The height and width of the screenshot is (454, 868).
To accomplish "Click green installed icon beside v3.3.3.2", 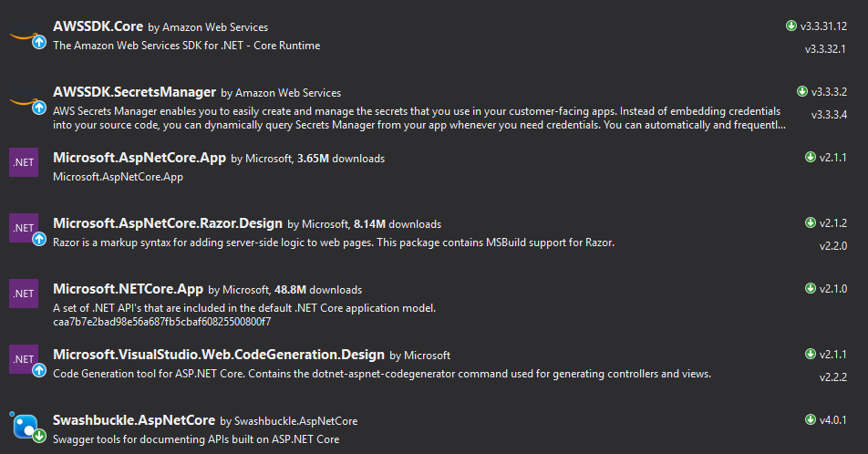I will (x=802, y=91).
